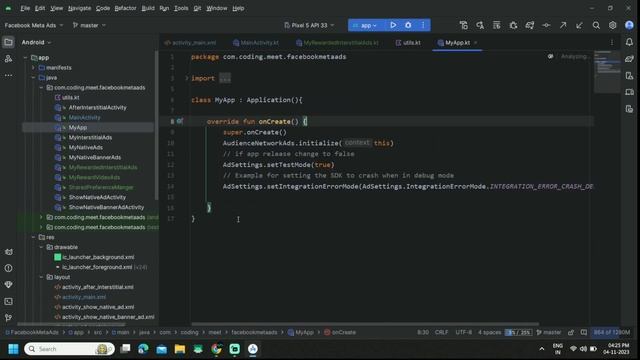Open the Pixel 5 API 33 device selector

point(309,25)
